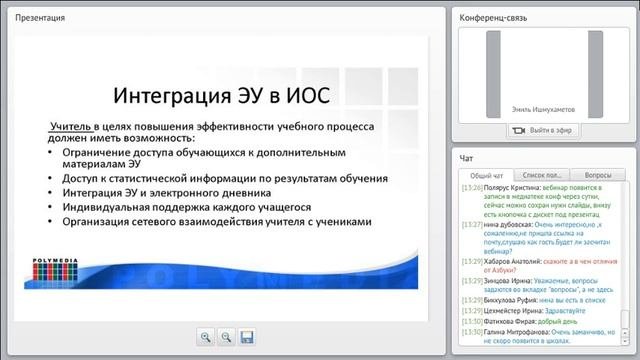Click the Конференц-связь panel title

(x=493, y=18)
